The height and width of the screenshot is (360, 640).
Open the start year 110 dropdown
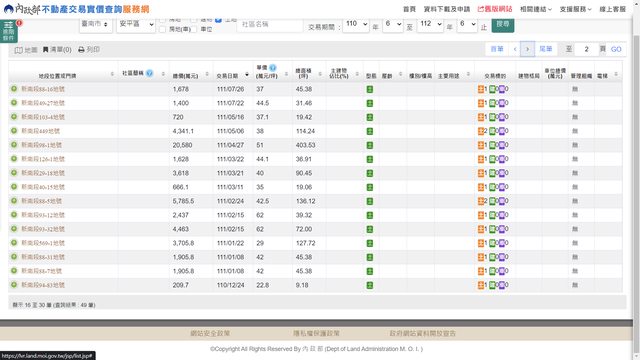pos(356,24)
